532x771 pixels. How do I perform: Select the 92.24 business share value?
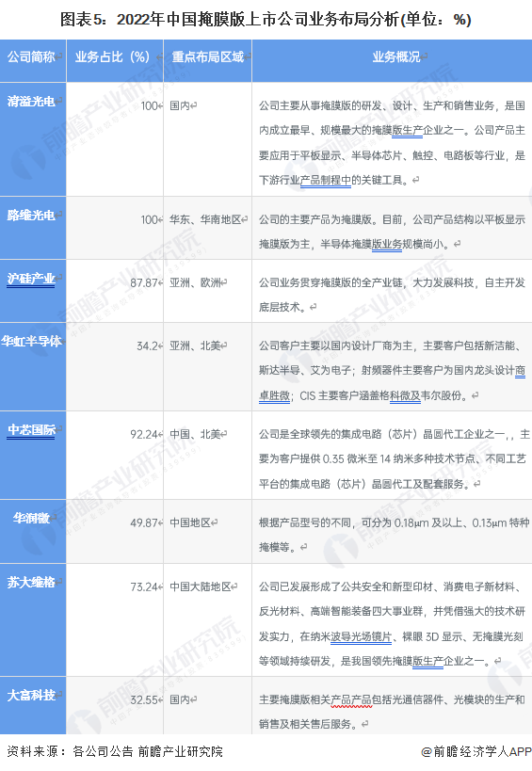[x=143, y=435]
